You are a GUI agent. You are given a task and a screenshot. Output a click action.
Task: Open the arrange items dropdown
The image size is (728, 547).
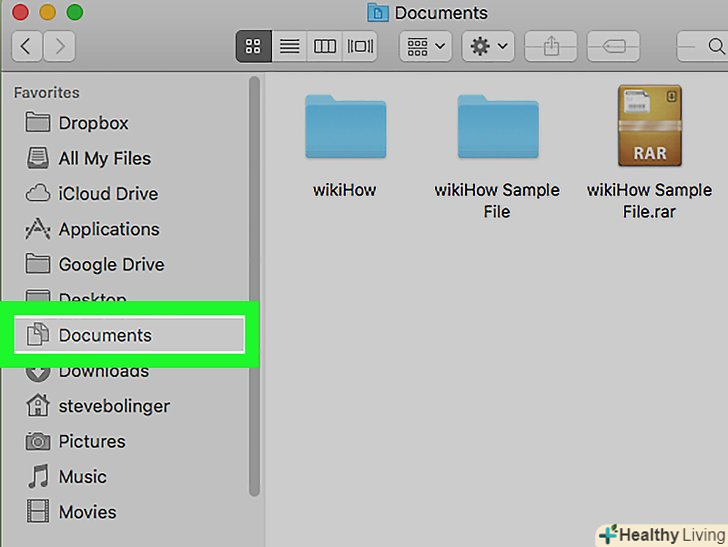click(425, 46)
